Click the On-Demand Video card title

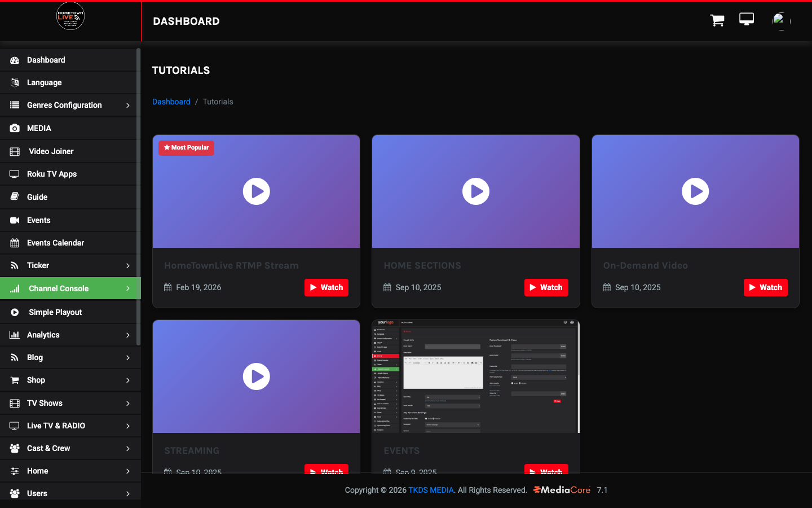(646, 265)
